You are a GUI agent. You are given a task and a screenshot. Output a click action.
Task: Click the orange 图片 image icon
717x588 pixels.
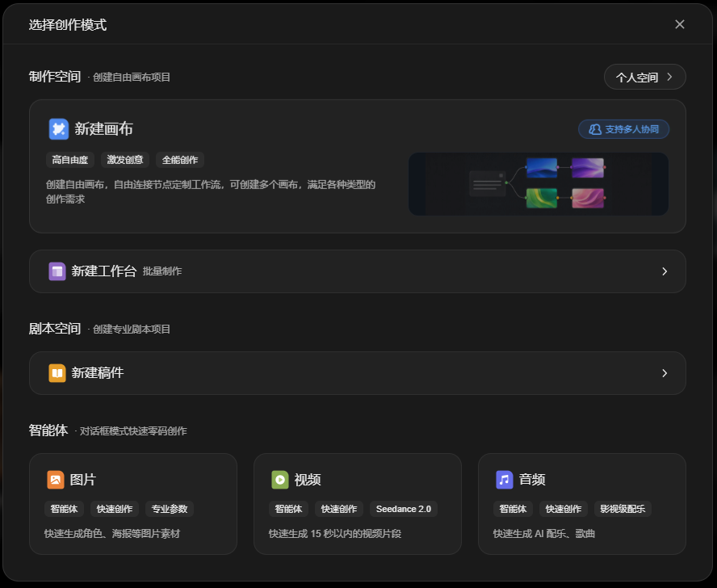pyautogui.click(x=56, y=480)
